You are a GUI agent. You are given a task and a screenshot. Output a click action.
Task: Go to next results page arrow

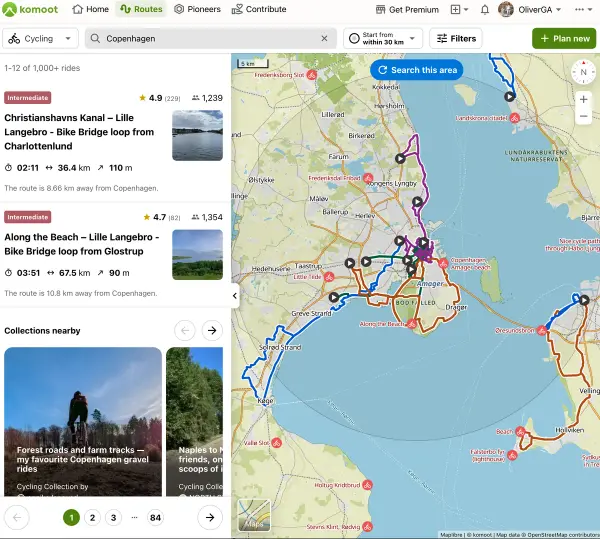pos(210,518)
